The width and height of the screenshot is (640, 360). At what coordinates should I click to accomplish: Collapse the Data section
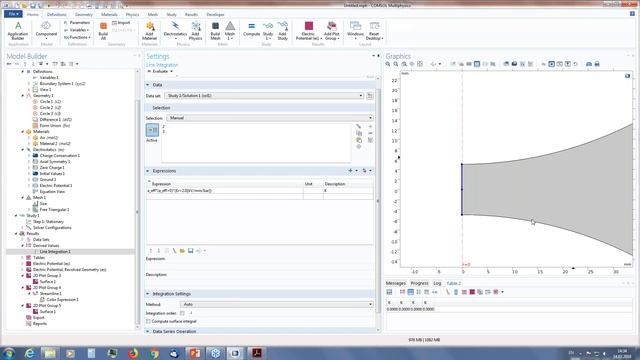tap(148, 85)
